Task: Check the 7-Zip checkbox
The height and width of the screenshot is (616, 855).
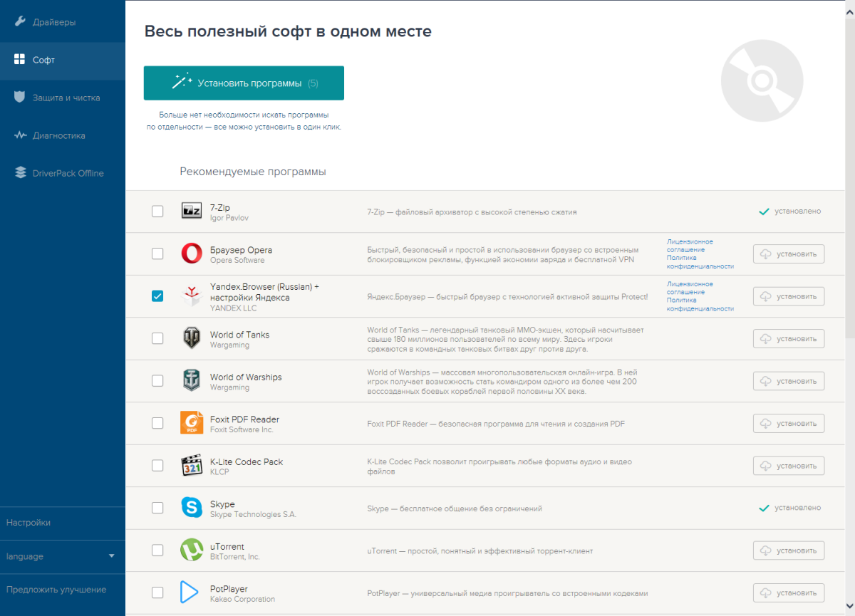Action: point(157,212)
